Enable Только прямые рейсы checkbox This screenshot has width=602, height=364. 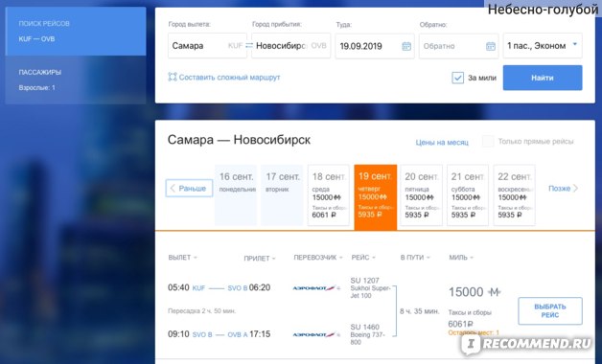[488, 142]
